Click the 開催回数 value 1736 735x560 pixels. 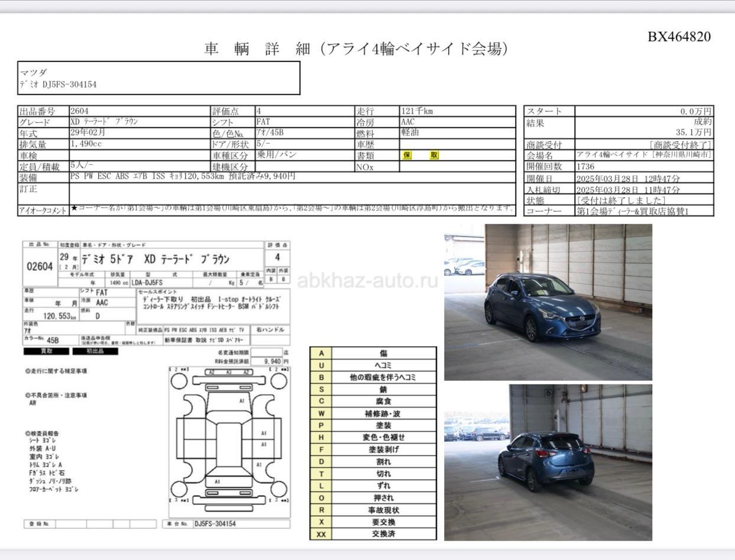point(586,167)
